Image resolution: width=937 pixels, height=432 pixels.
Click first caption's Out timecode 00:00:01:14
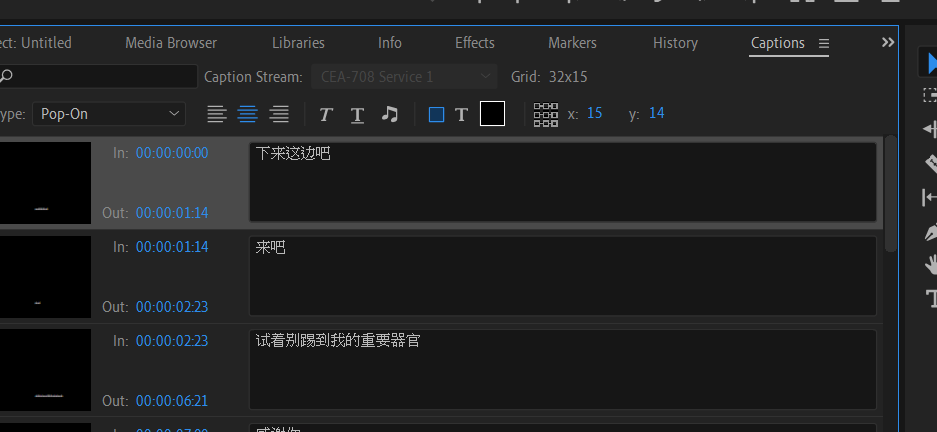(172, 213)
